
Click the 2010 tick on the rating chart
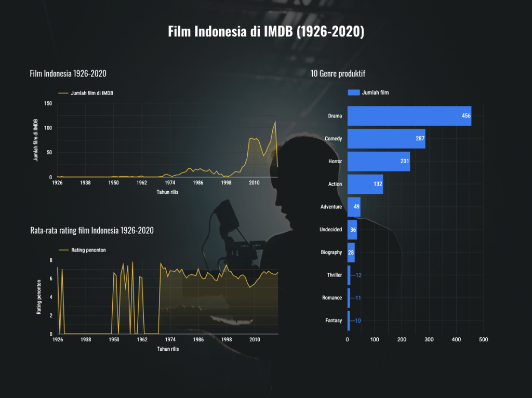click(255, 340)
